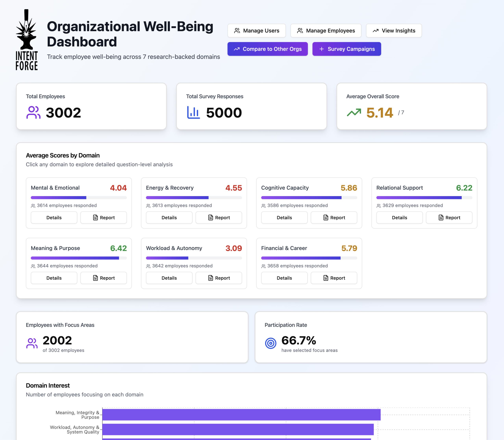Screen dimensions: 504x440
Task: Click the green trending arrow icon
Action: click(x=354, y=113)
